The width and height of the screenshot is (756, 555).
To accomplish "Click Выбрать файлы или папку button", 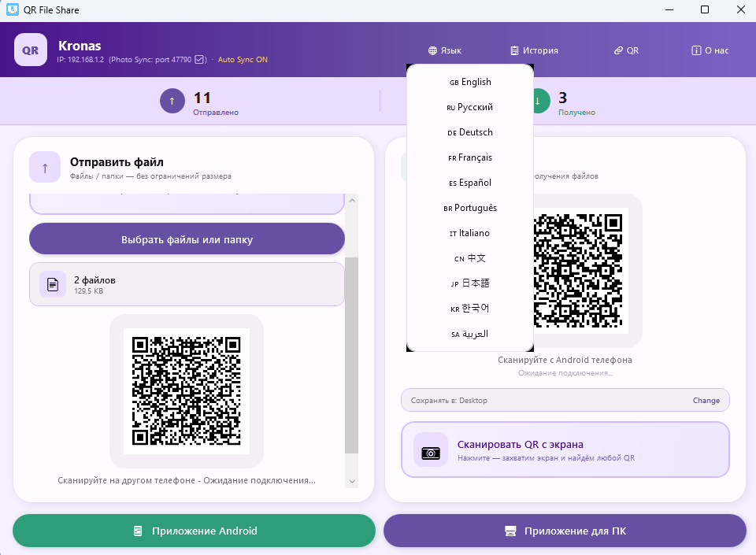I will [x=187, y=239].
